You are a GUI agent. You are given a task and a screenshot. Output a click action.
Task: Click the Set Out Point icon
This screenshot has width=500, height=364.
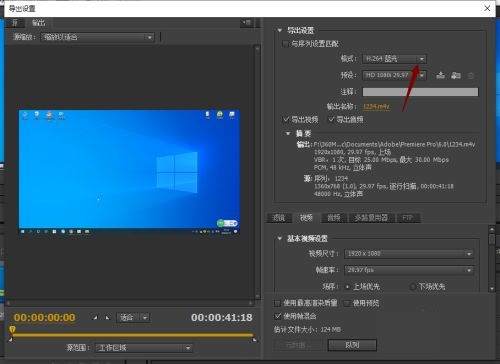click(107, 317)
